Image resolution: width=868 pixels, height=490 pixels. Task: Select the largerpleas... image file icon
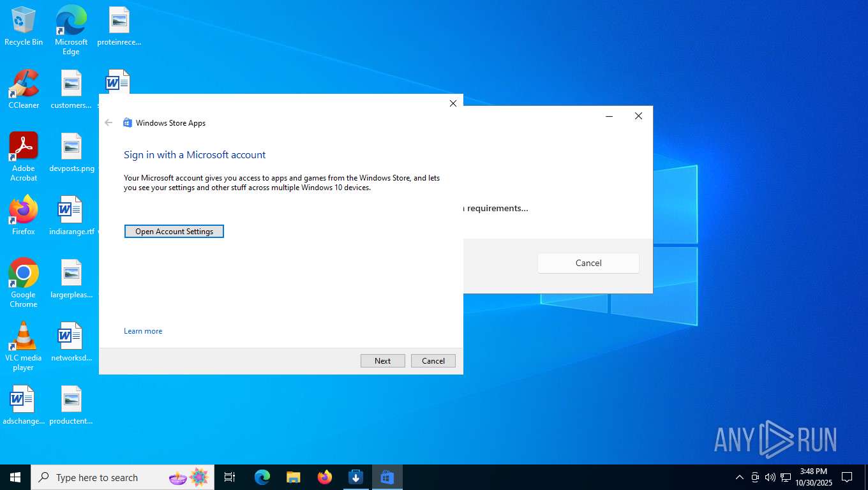click(71, 279)
